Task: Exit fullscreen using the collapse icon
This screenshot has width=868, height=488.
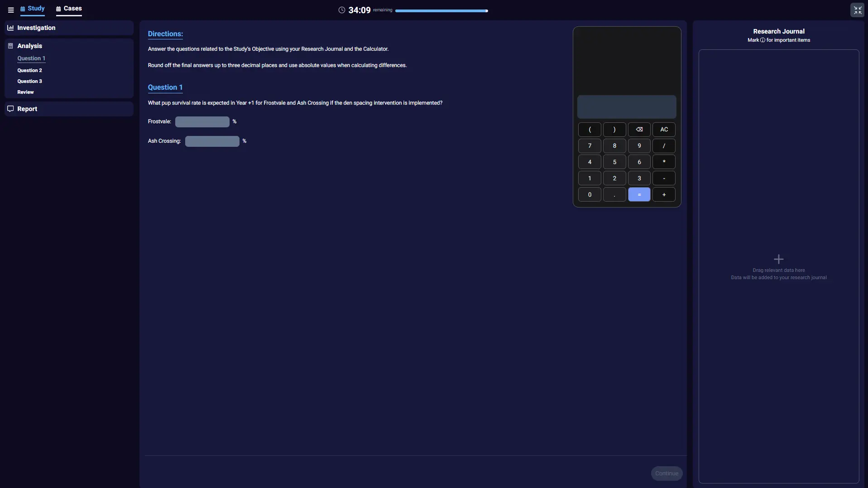Action: tap(857, 10)
